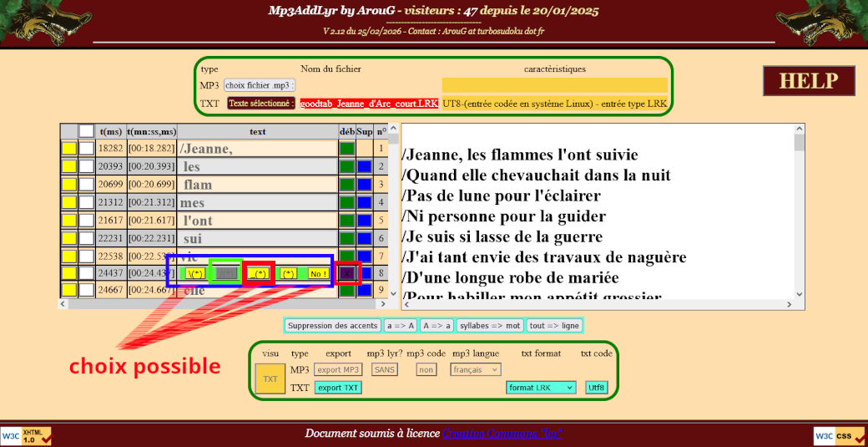Viewport: 868px width, 447px height.
Task: Click the _(*) choice button on row 8
Action: [x=260, y=274]
